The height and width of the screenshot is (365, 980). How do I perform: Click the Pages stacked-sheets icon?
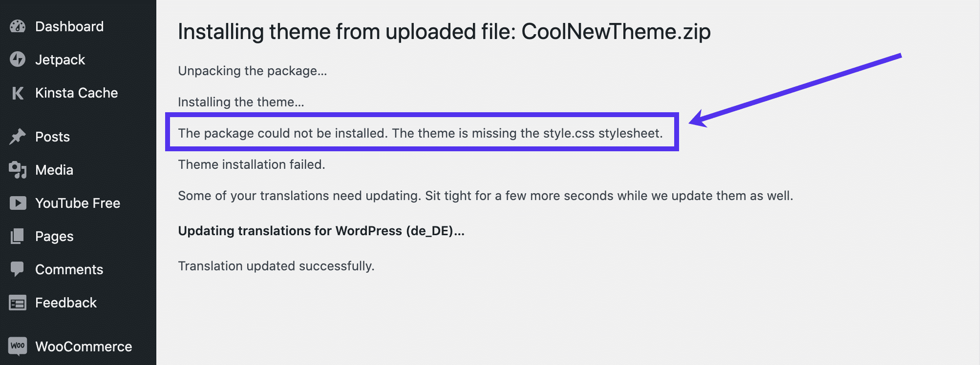[18, 236]
